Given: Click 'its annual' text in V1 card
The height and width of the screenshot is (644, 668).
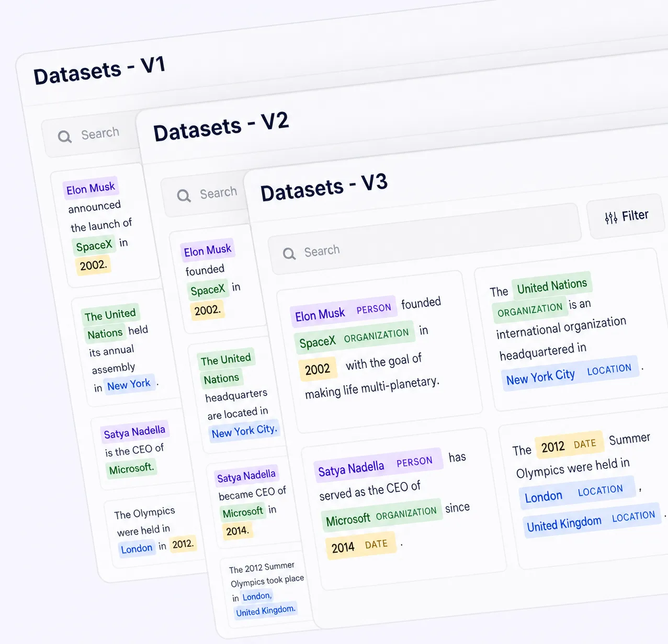Looking at the screenshot, I should click(x=111, y=351).
